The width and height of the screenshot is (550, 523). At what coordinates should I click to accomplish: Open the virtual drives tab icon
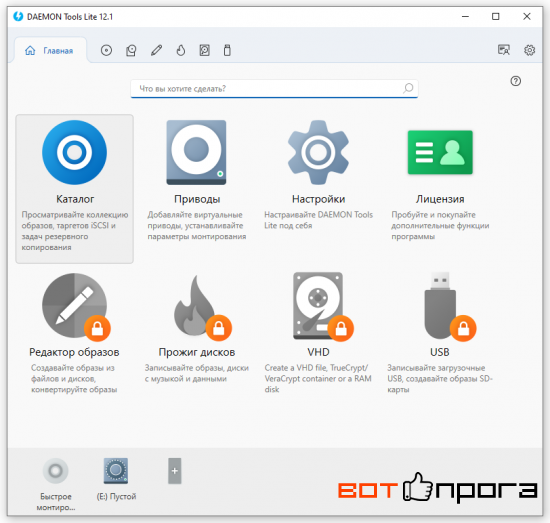coord(131,51)
